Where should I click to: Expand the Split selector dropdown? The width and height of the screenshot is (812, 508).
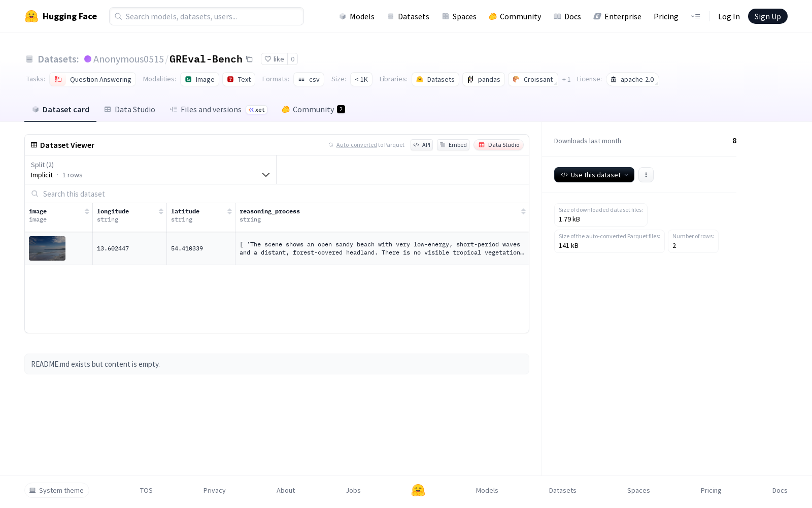pyautogui.click(x=151, y=170)
